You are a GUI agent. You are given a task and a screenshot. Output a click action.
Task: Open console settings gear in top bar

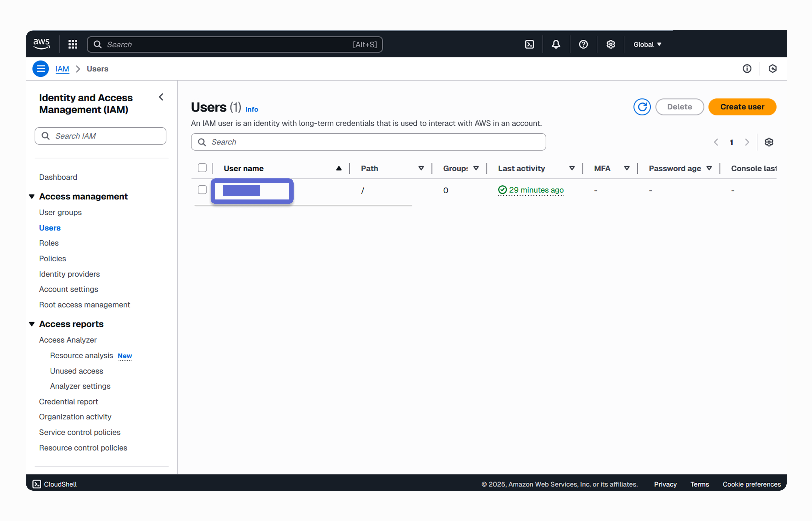click(x=611, y=44)
